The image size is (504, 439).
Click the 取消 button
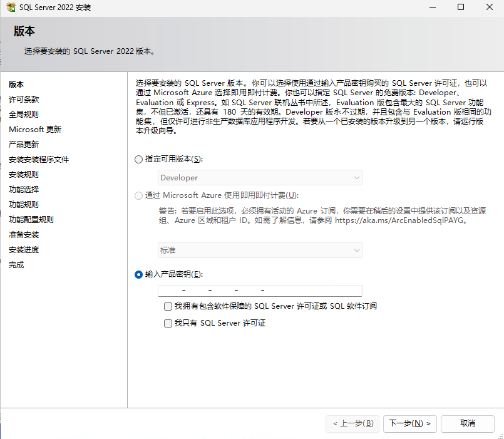(x=467, y=423)
